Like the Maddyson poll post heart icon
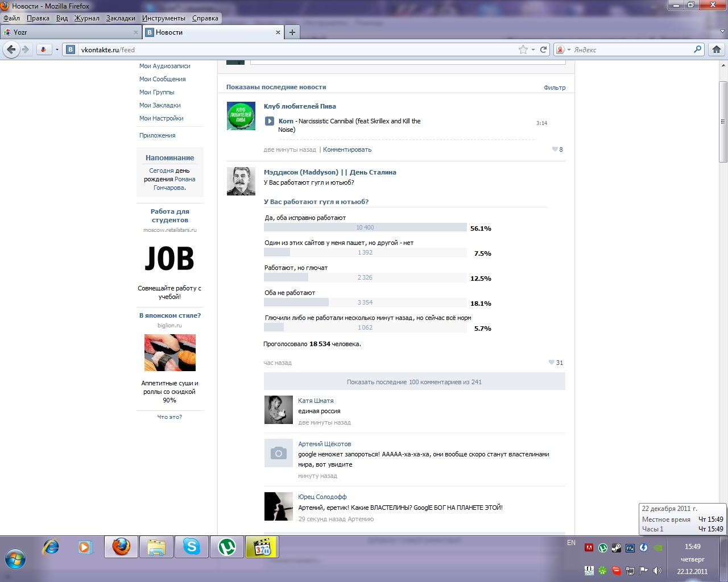Image resolution: width=728 pixels, height=582 pixels. [x=552, y=363]
